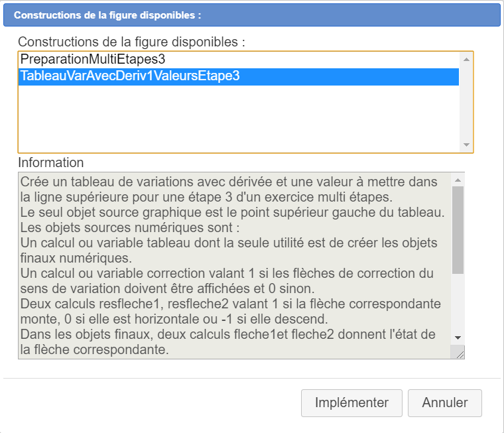
Task: Click the line starting "Dans les objets finaux"
Action: pos(225,335)
